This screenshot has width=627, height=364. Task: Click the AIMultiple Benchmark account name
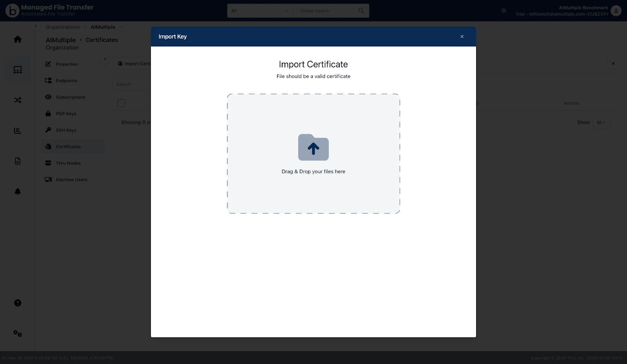[584, 8]
